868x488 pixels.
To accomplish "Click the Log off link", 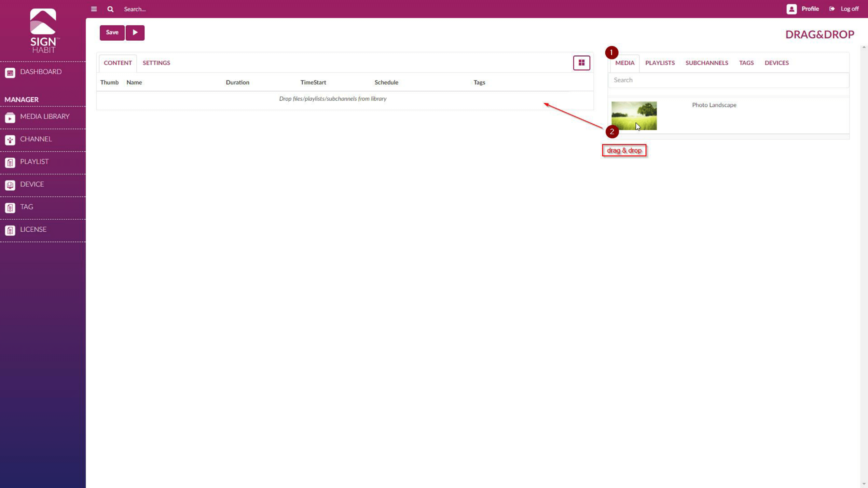I will [x=849, y=9].
